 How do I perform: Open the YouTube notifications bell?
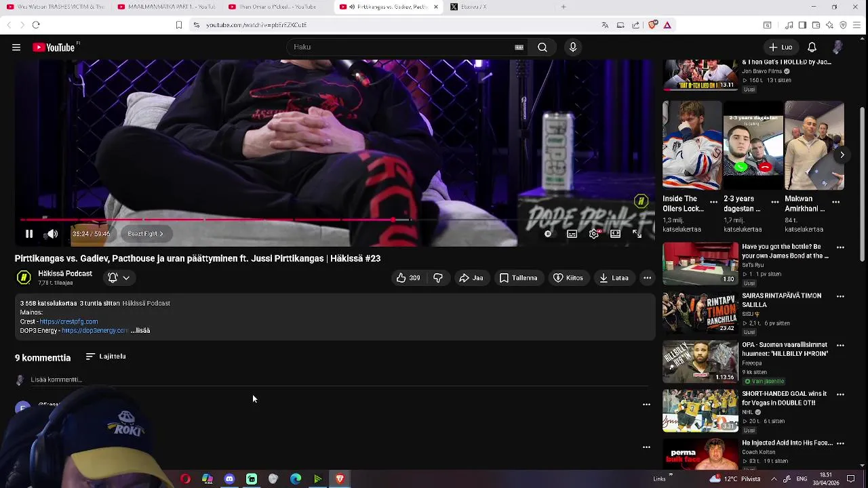coord(812,47)
